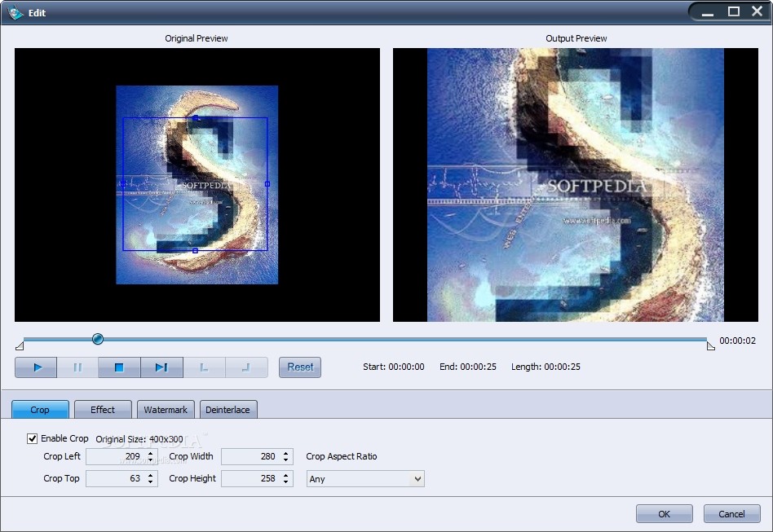This screenshot has height=532, width=773.
Task: Open the Watermark tab
Action: [166, 409]
